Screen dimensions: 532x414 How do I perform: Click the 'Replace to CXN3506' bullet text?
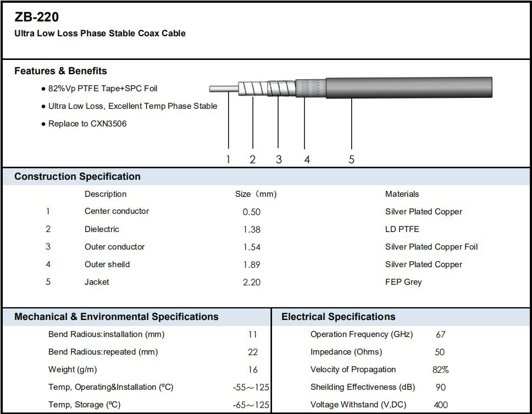tap(87, 124)
